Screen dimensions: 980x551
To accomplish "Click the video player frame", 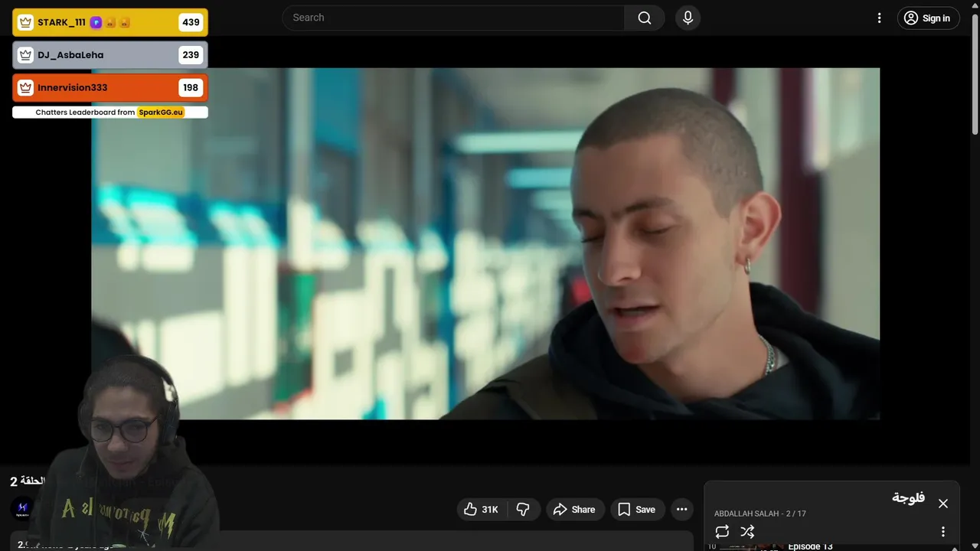I will pos(485,243).
